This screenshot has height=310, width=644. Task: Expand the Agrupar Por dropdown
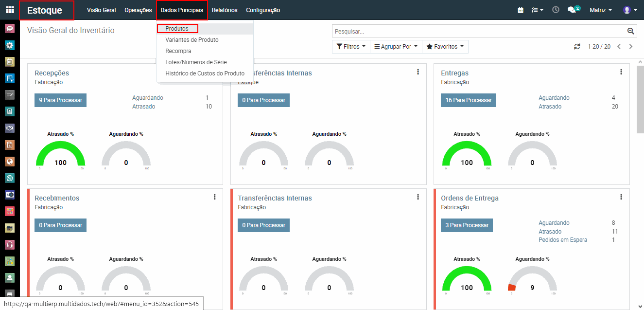pos(396,47)
